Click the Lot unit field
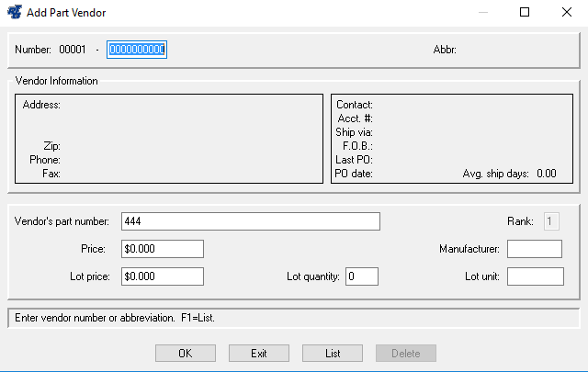The image size is (588, 372). pyautogui.click(x=535, y=276)
